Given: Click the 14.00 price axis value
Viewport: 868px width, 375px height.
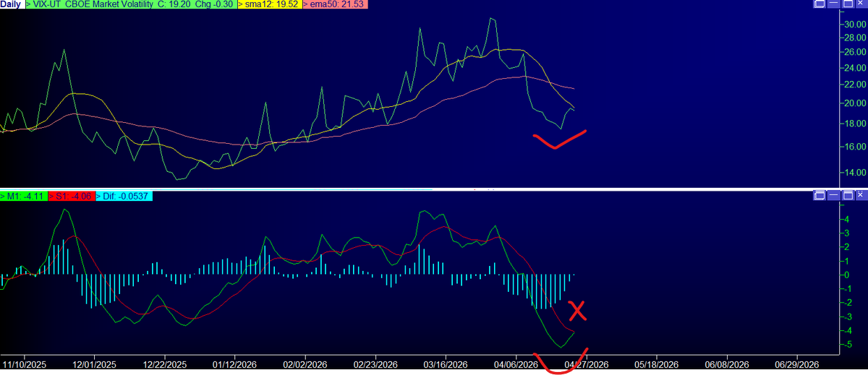Looking at the screenshot, I should coord(854,173).
